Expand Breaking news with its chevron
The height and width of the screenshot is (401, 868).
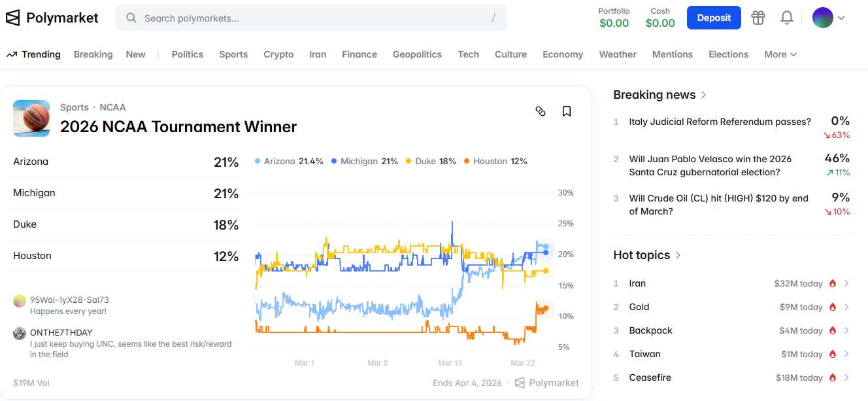coord(703,95)
